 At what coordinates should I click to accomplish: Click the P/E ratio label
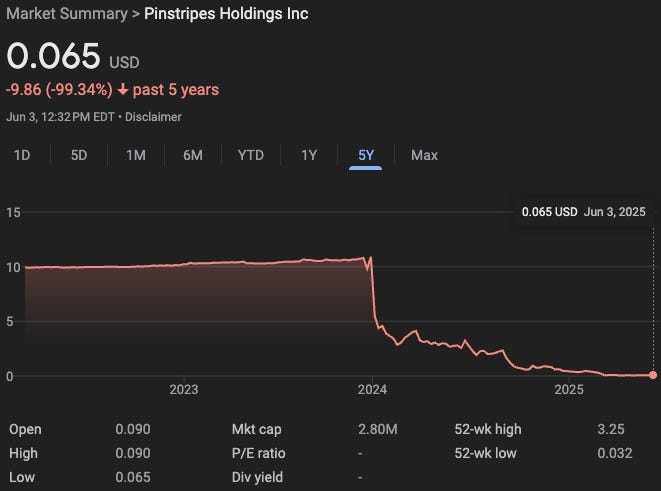258,453
